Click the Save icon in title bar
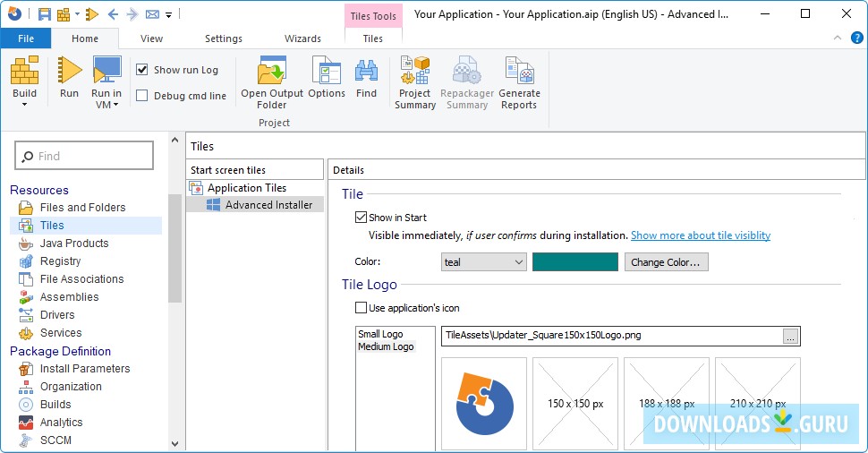This screenshot has height=453, width=868. click(x=44, y=14)
